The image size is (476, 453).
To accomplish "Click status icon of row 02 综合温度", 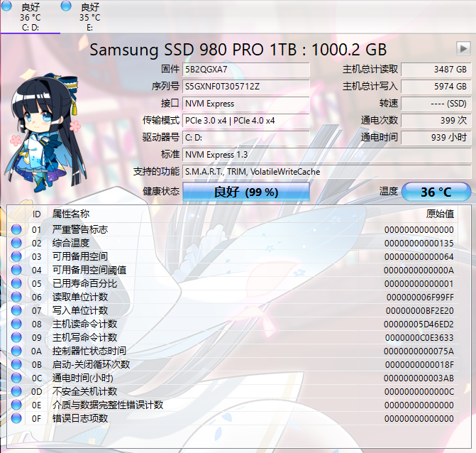I will (x=16, y=243).
